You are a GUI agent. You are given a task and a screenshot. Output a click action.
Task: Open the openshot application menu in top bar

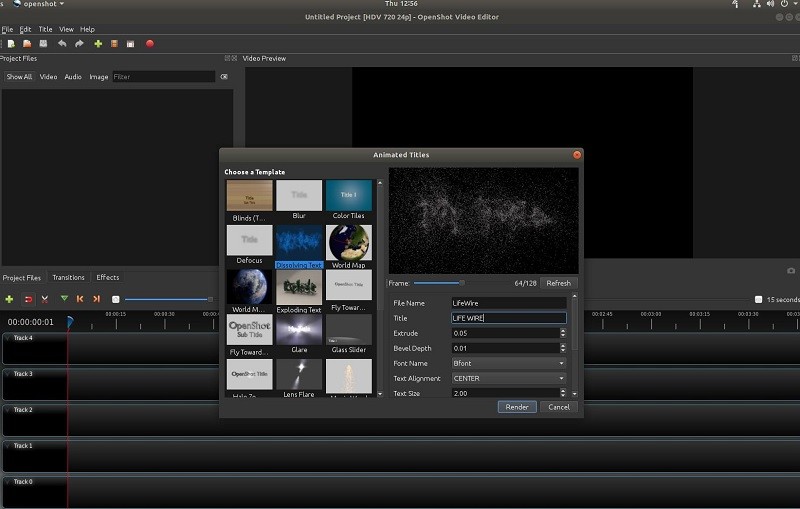pyautogui.click(x=39, y=4)
